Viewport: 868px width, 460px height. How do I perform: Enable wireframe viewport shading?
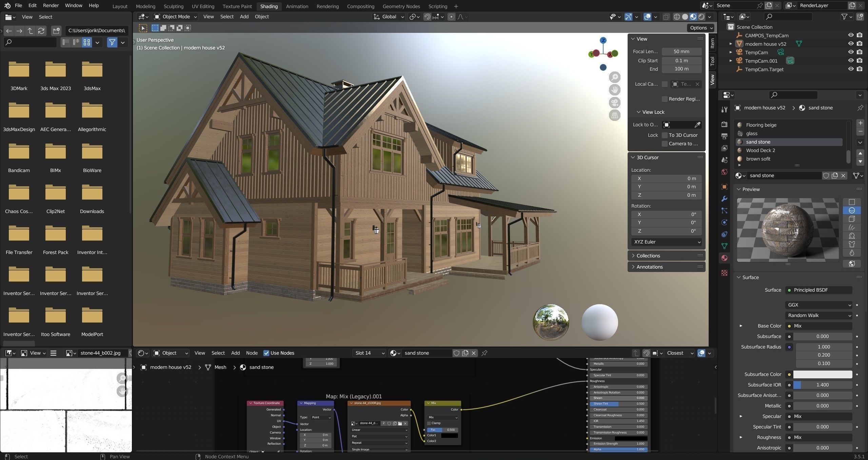[x=677, y=17]
